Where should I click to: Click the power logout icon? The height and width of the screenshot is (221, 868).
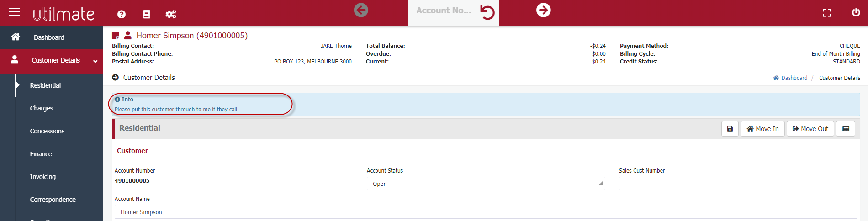(x=856, y=12)
